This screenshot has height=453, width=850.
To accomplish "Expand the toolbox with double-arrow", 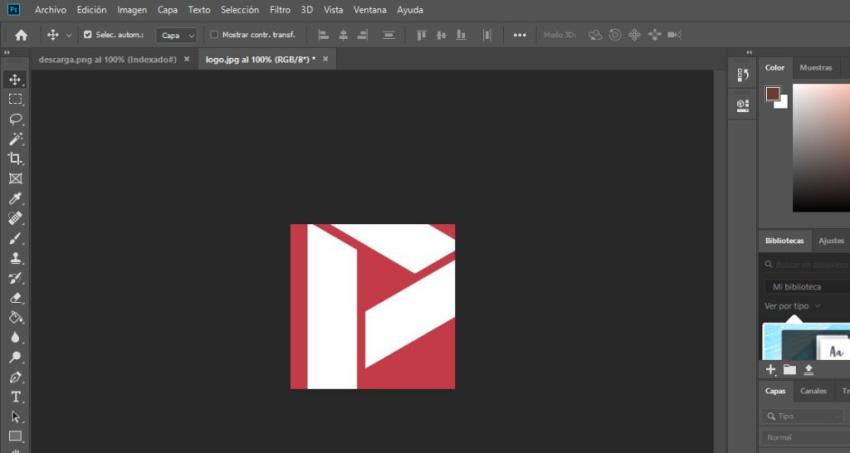I will [7, 53].
